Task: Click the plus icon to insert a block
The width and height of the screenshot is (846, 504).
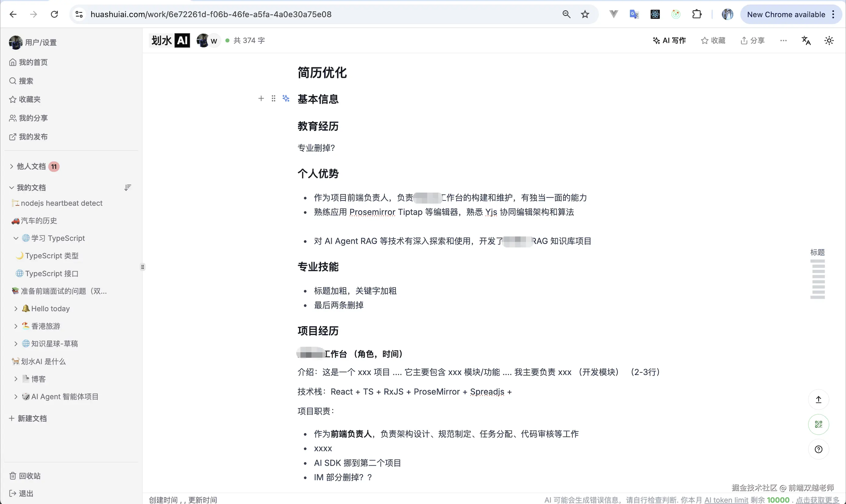Action: (261, 98)
